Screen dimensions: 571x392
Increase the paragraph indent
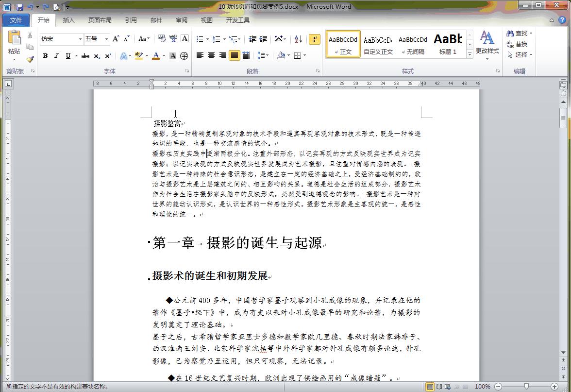[x=263, y=39]
